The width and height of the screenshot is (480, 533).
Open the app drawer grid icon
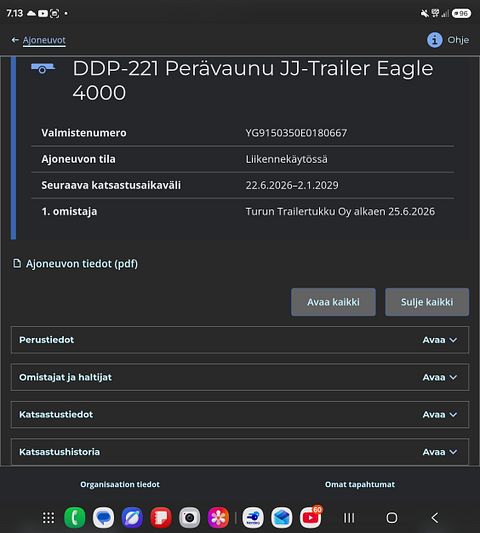coord(48,518)
